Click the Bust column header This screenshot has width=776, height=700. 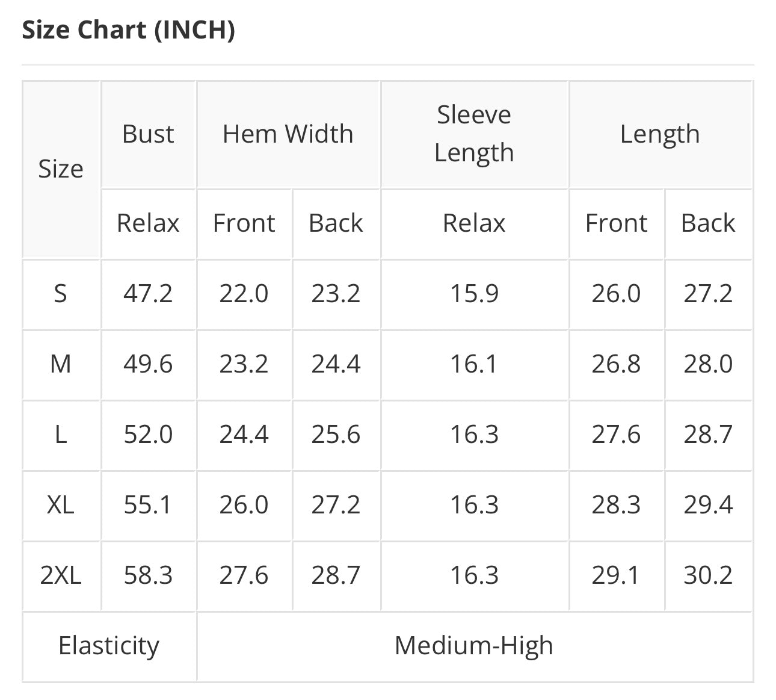point(148,134)
